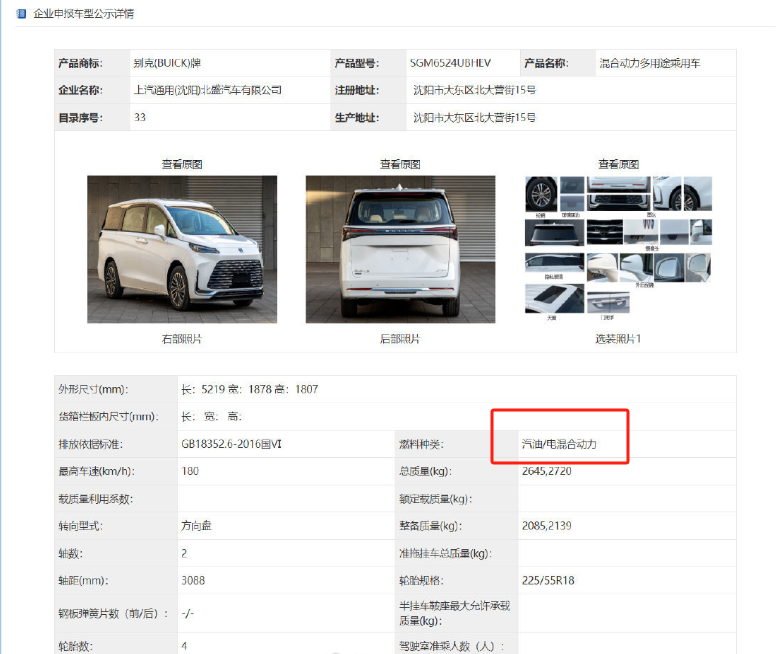Select steering type value 方向盘
Image resolution: width=782 pixels, height=654 pixels.
[196, 525]
